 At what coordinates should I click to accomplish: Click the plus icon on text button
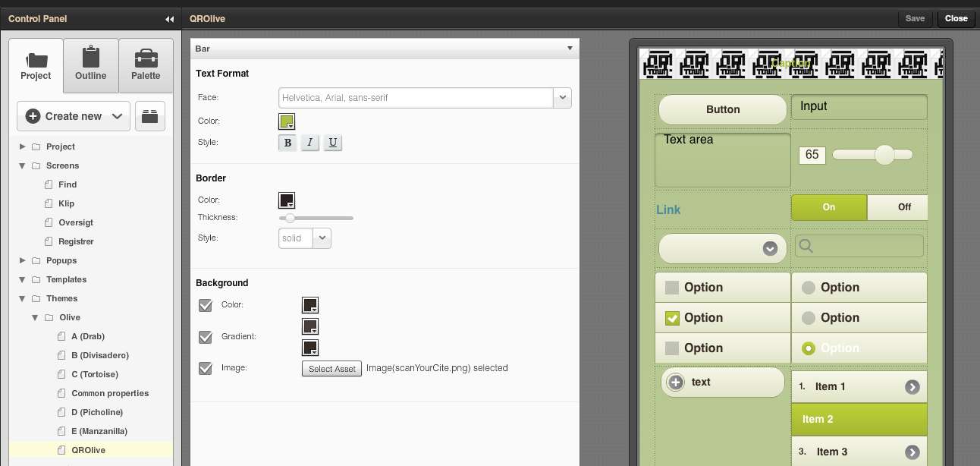tap(675, 383)
